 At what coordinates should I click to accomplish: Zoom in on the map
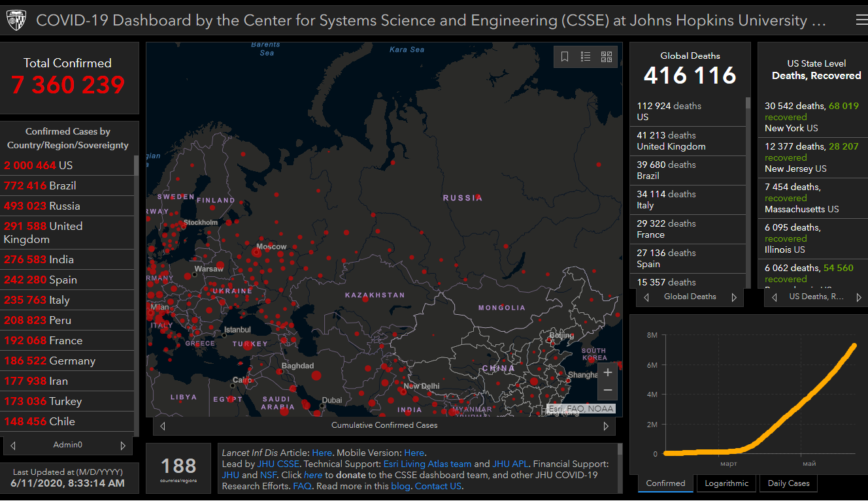pyautogui.click(x=607, y=372)
